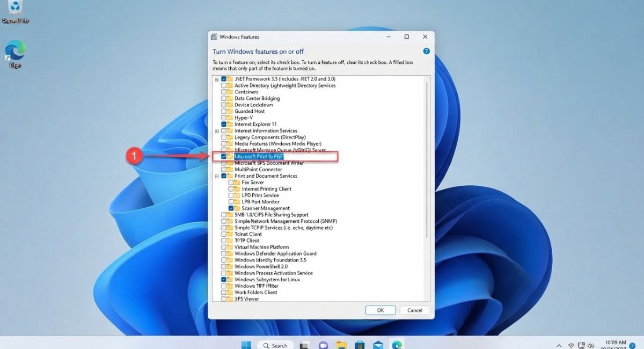
Task: Open the Microsoft Edge desktop shortcut
Action: (x=15, y=54)
